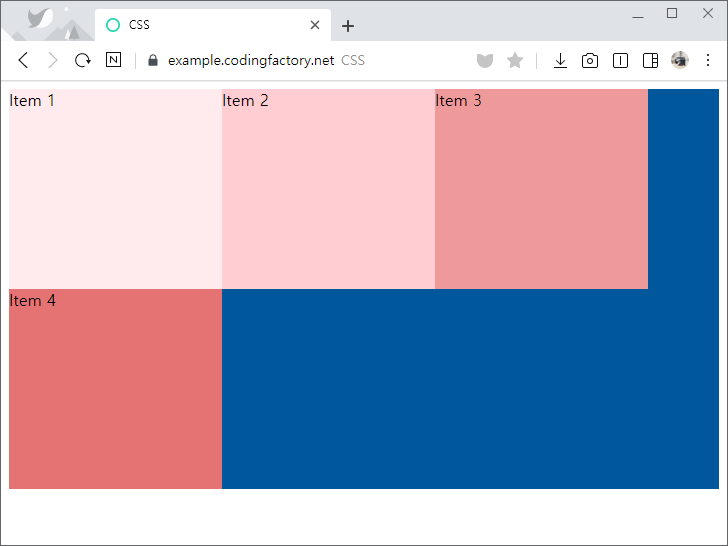
Task: Reload the current page
Action: [83, 60]
